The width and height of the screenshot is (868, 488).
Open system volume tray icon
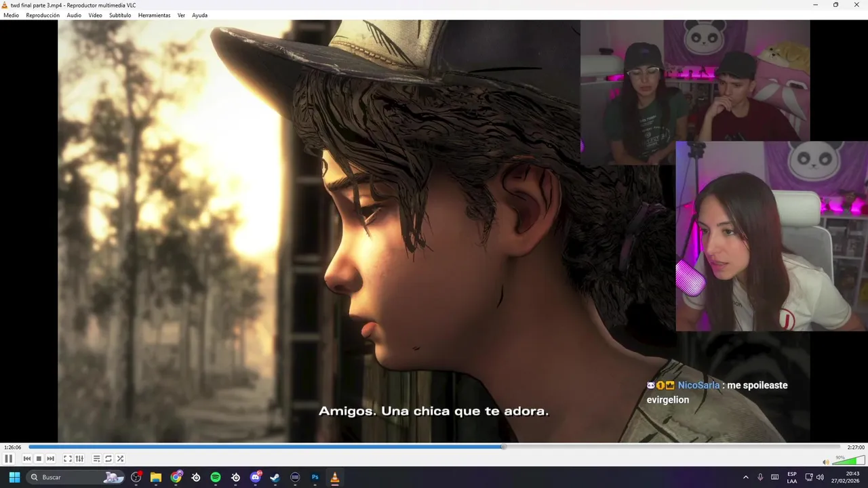click(820, 477)
